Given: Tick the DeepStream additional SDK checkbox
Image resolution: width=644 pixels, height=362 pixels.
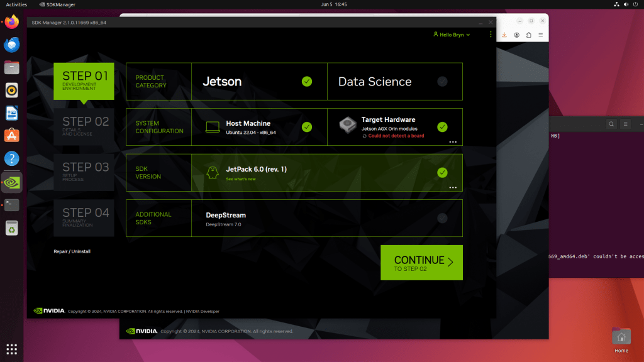Looking at the screenshot, I should (442, 218).
